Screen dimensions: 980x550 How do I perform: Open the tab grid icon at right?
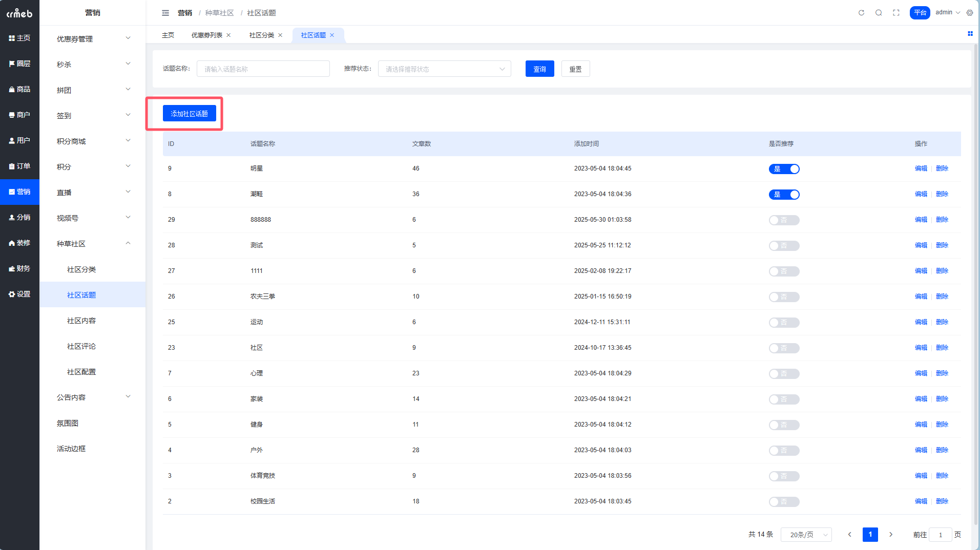pyautogui.click(x=970, y=34)
